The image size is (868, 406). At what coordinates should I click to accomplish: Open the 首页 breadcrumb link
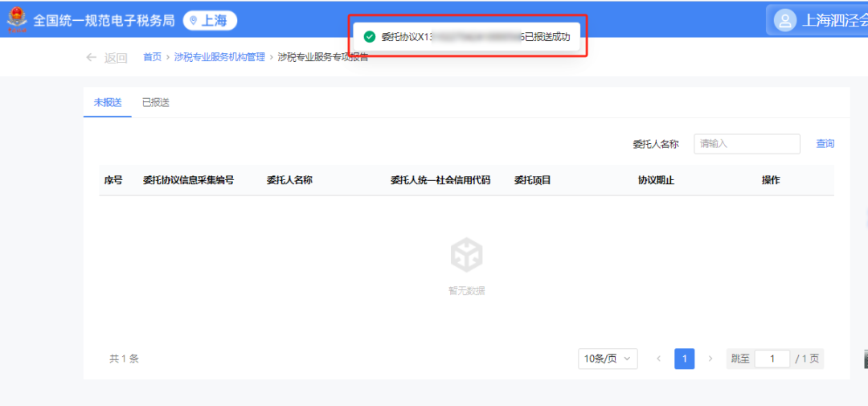pos(152,57)
